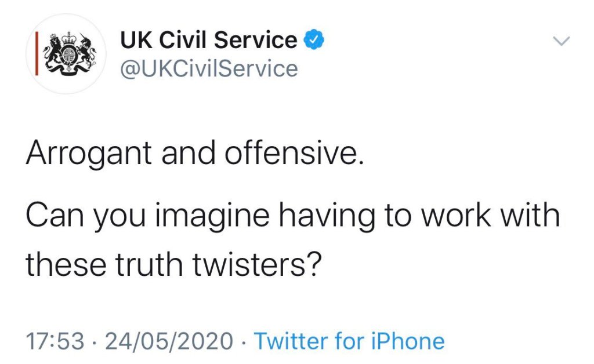Click the "these truth twisters?" line
Viewport: 594px width, 364px height.
click(x=173, y=264)
